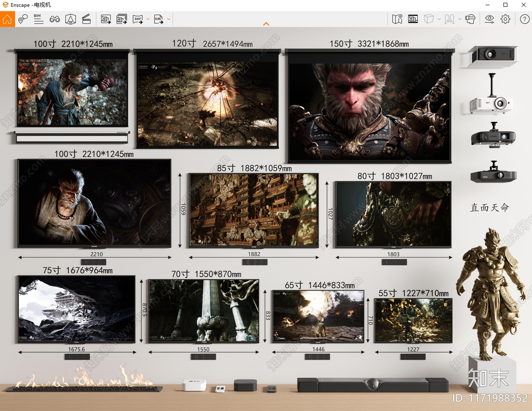Open the Site Context map icon
Screen dimensions: 532x411
[x=397, y=19]
